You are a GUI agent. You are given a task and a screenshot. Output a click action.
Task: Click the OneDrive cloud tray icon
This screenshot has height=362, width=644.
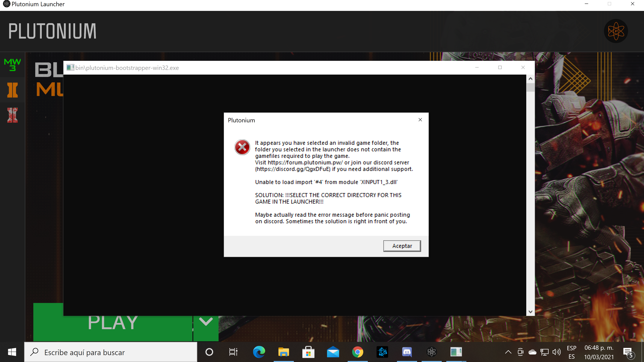pos(532,352)
